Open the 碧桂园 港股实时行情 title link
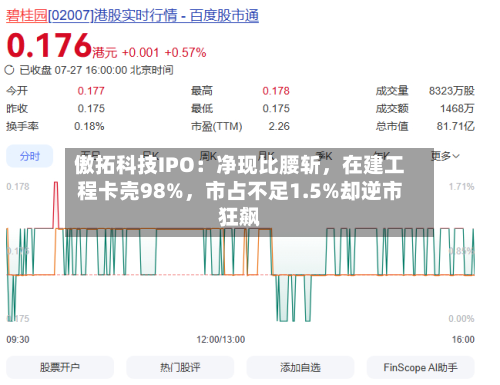 click(x=132, y=16)
